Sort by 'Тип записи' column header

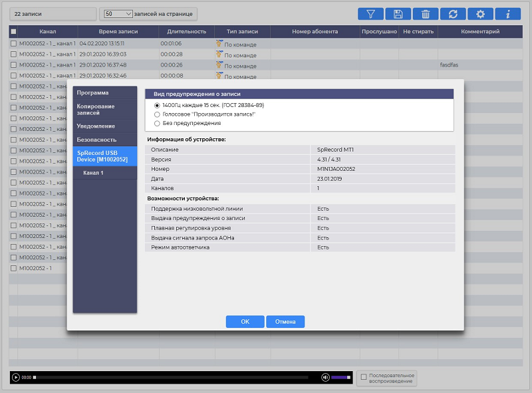click(x=242, y=31)
